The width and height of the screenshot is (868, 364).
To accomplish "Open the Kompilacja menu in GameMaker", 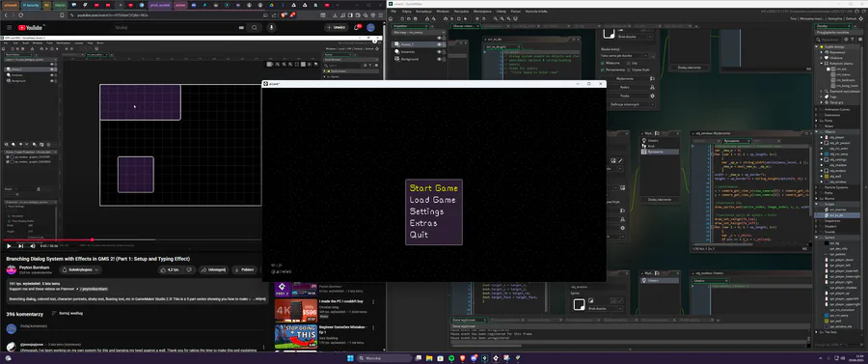I will [423, 11].
